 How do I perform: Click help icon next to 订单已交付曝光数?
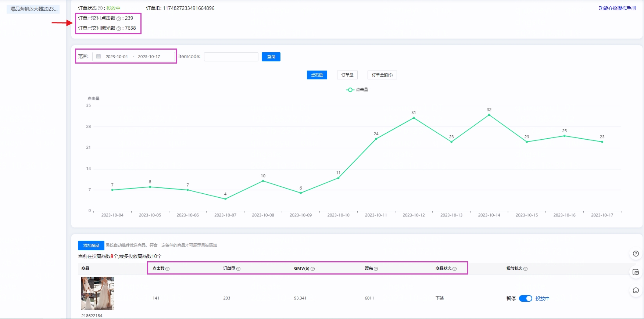119,28
